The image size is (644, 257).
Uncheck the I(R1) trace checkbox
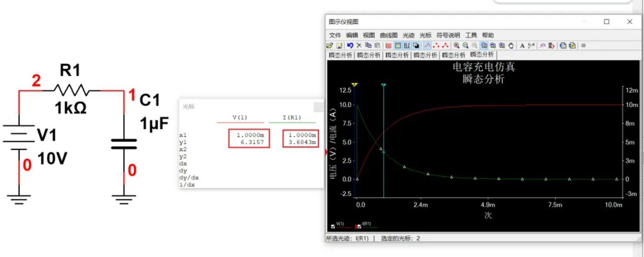pyautogui.click(x=359, y=227)
